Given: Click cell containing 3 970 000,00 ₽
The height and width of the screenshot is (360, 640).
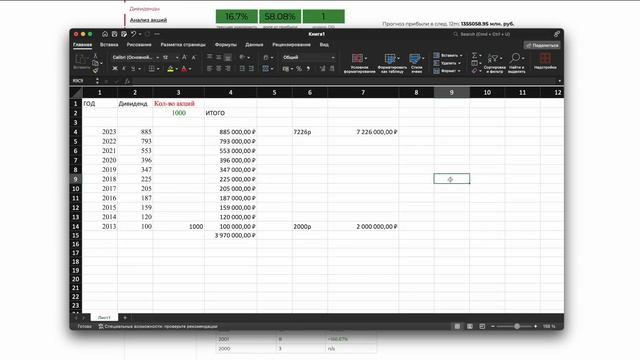Looking at the screenshot, I should 231,236.
